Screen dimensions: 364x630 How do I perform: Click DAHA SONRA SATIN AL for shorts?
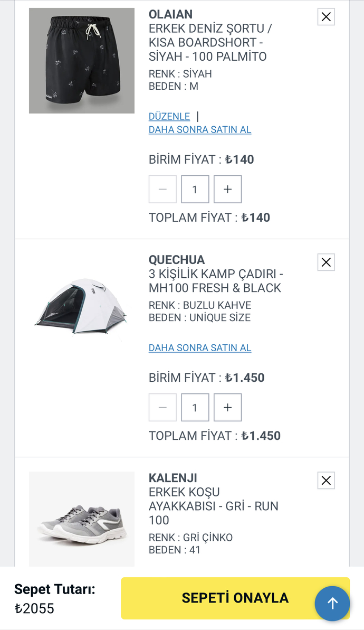200,130
